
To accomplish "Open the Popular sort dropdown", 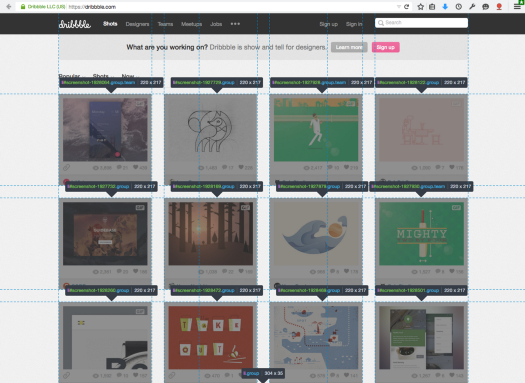I will pos(71,76).
